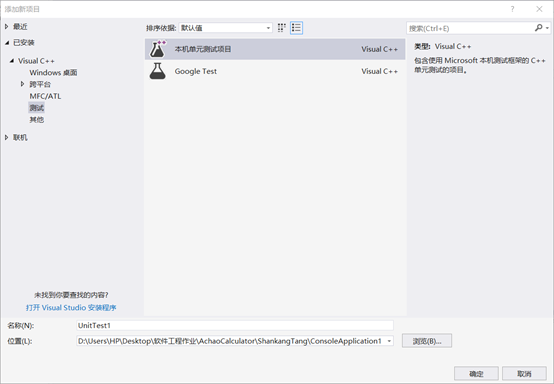Switch to medium icons list view
Viewport: 554px width, 384px height.
click(296, 28)
